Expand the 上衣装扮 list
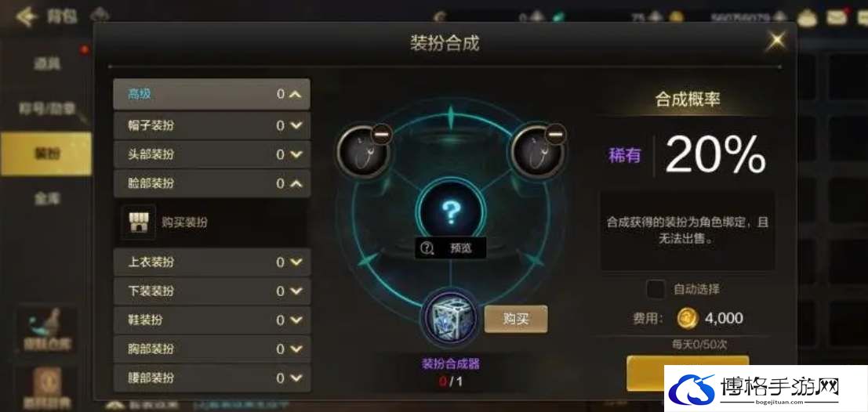The image size is (868, 412). [x=212, y=262]
